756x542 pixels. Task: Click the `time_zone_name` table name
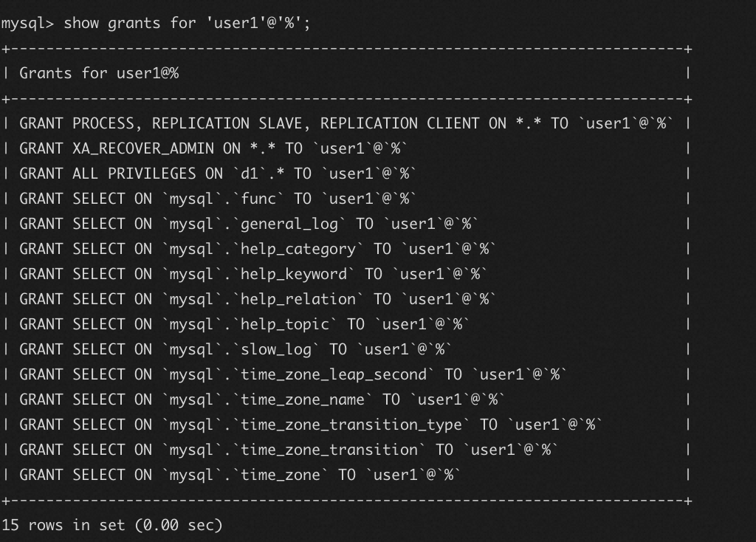coord(303,399)
